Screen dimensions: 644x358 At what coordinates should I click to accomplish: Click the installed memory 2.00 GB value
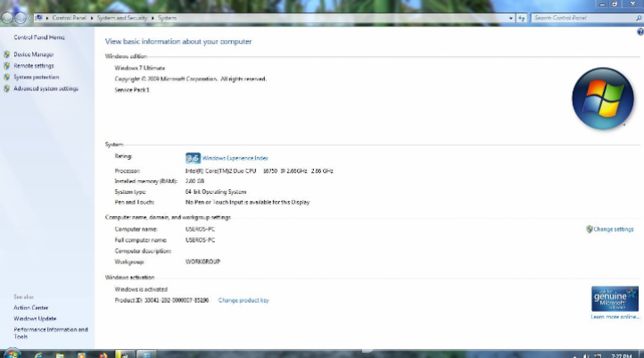[194, 181]
